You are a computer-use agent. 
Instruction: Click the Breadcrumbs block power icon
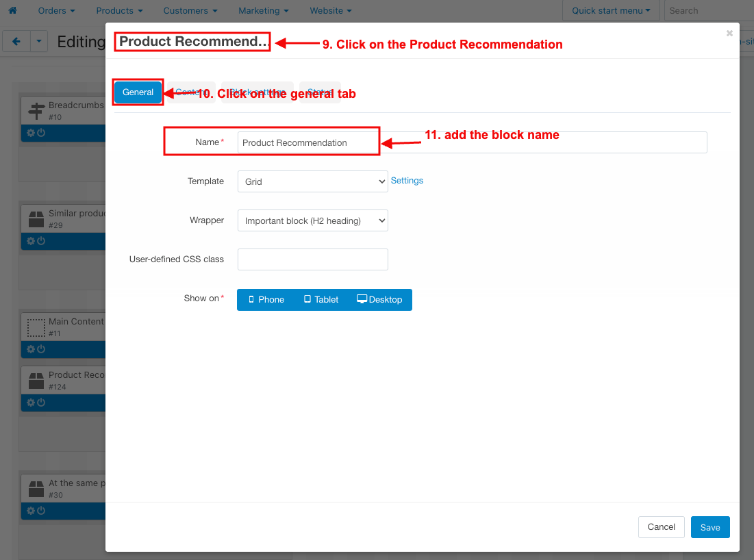point(41,133)
